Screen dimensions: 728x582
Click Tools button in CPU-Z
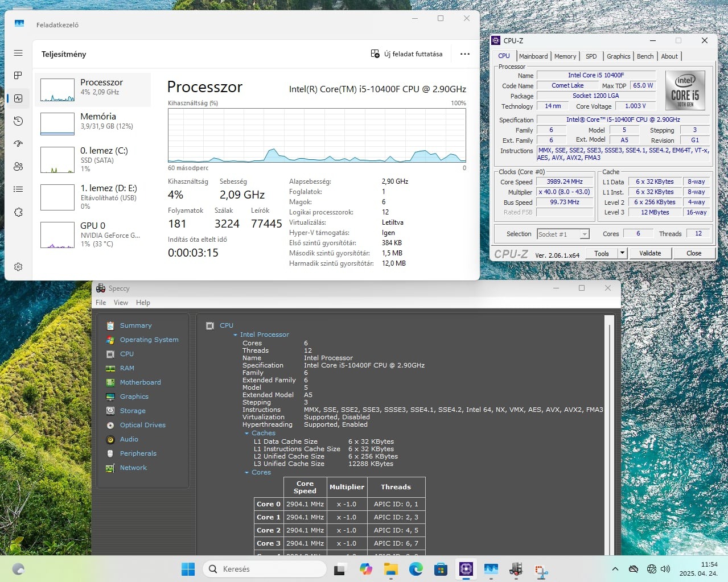602,253
